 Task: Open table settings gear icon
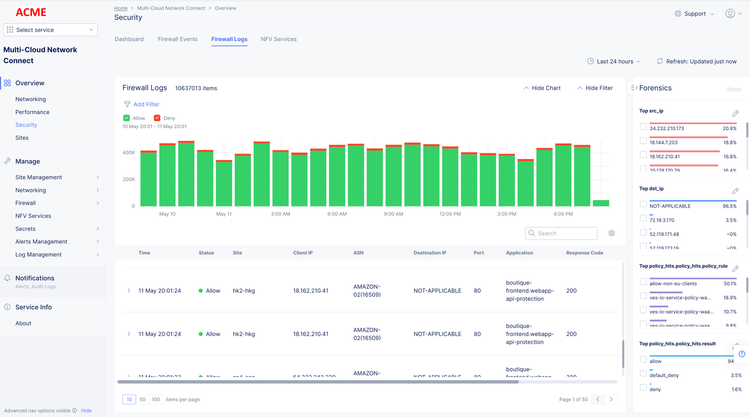click(x=612, y=233)
